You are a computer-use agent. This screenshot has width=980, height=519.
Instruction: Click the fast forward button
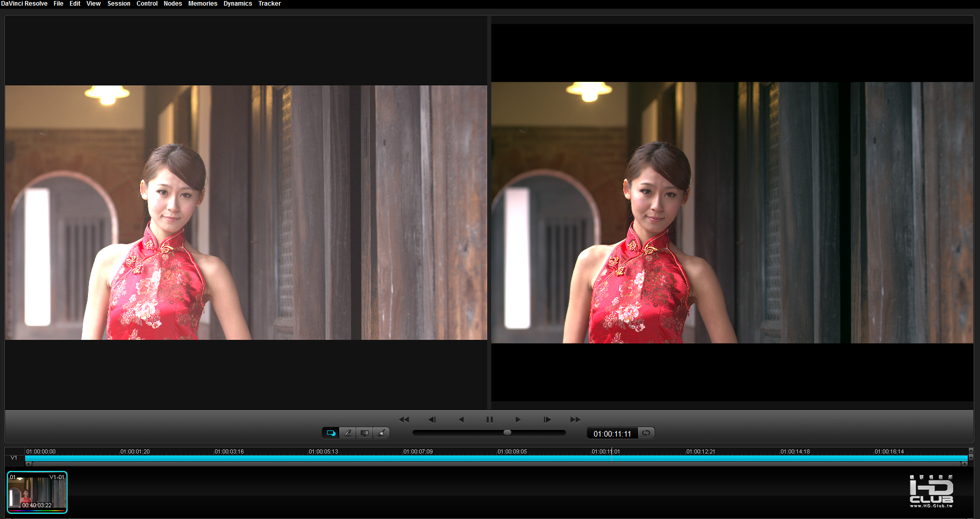tap(575, 420)
